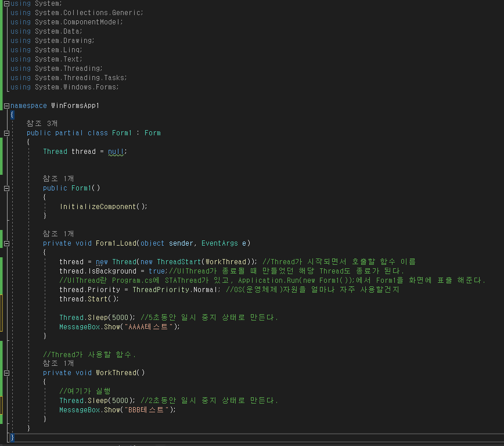Image resolution: width=504 pixels, height=446 pixels.
Task: Click 'System.Drawing' using line
Action: (x=64, y=41)
